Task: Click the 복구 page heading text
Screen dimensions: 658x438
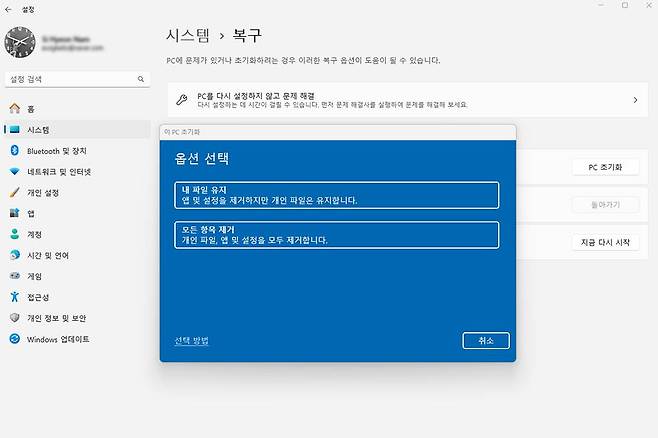Action: pos(248,35)
